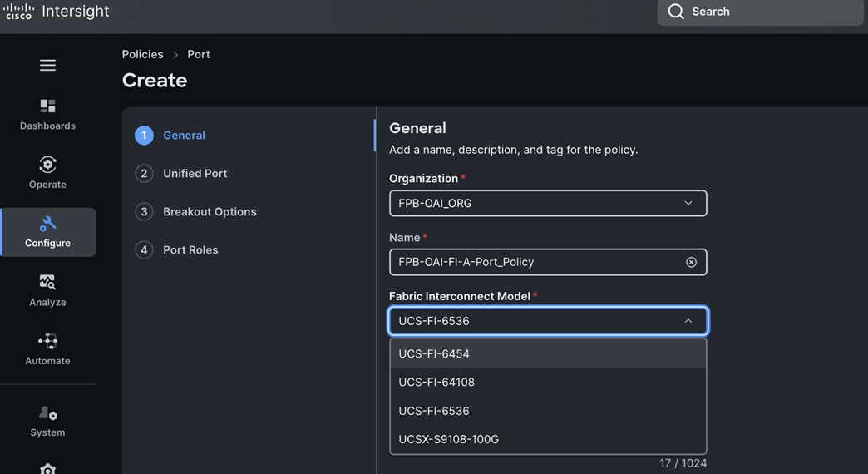Screen dimensions: 868x474
Task: Choose UCSX-S9108-100G from the list
Action: click(548, 439)
